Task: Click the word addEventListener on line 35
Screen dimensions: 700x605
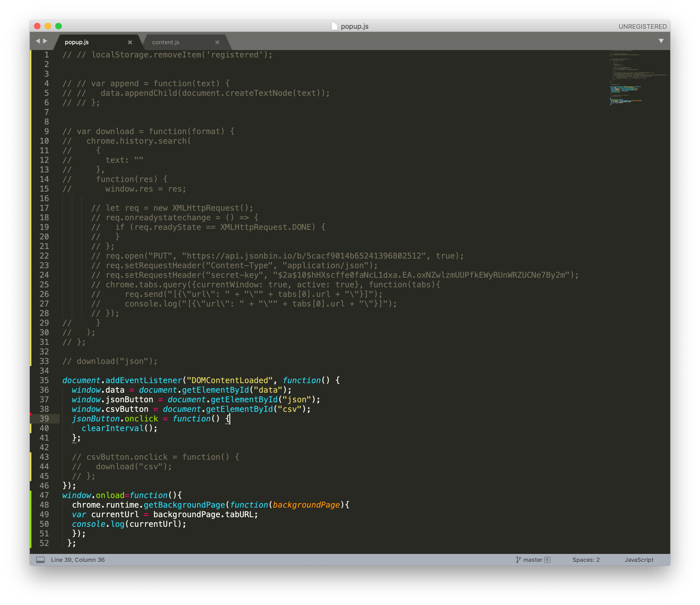Action: [144, 380]
